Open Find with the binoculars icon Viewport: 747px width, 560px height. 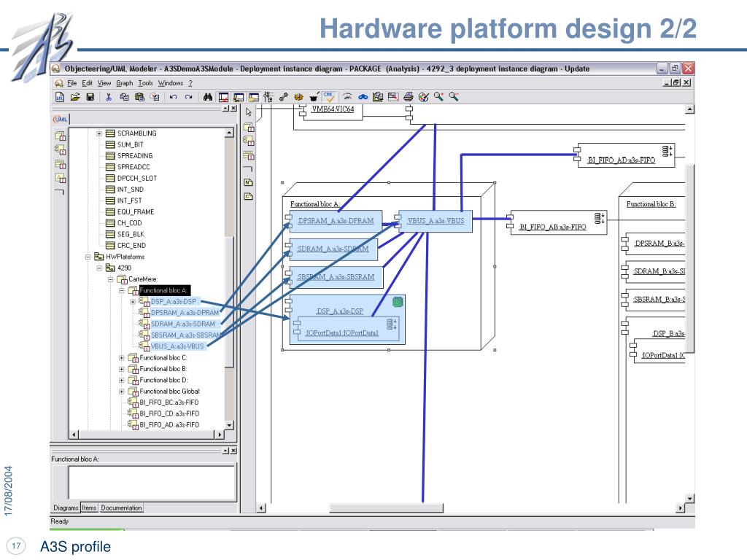click(x=208, y=97)
